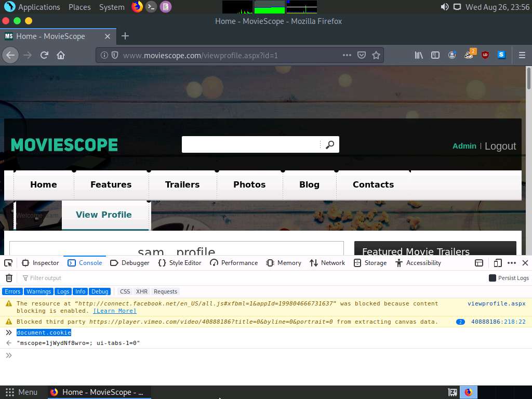Toggle the Warnings filter in console
Viewport: 532px width, 399px height.
38,291
